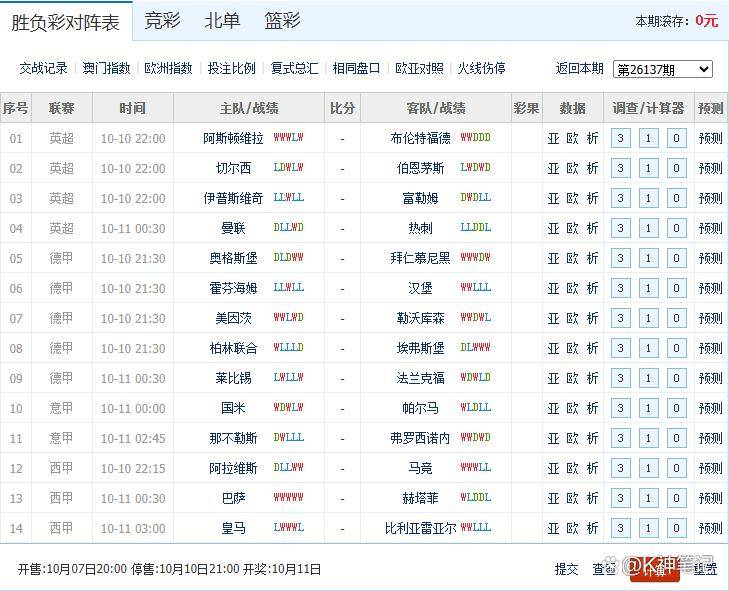The height and width of the screenshot is (591, 729).
Task: Open 析 analysis for row 14
Action: [x=592, y=528]
